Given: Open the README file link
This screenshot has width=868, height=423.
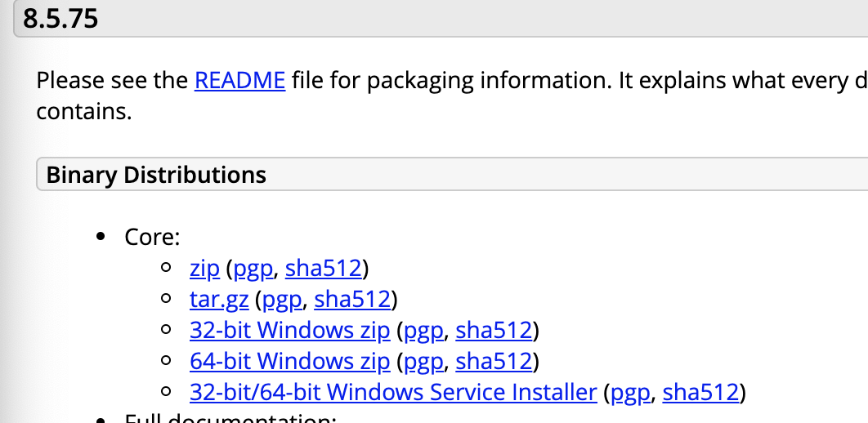Looking at the screenshot, I should point(239,81).
